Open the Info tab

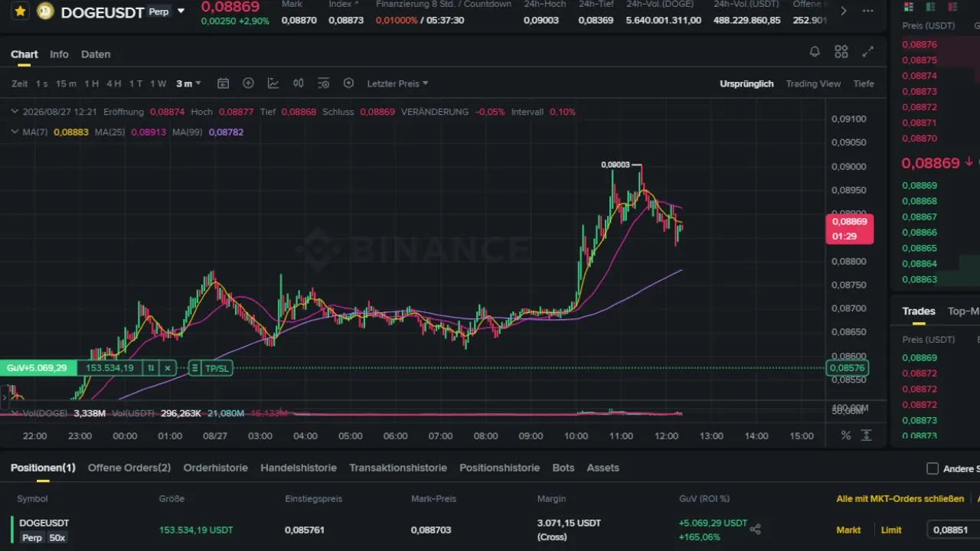(59, 54)
